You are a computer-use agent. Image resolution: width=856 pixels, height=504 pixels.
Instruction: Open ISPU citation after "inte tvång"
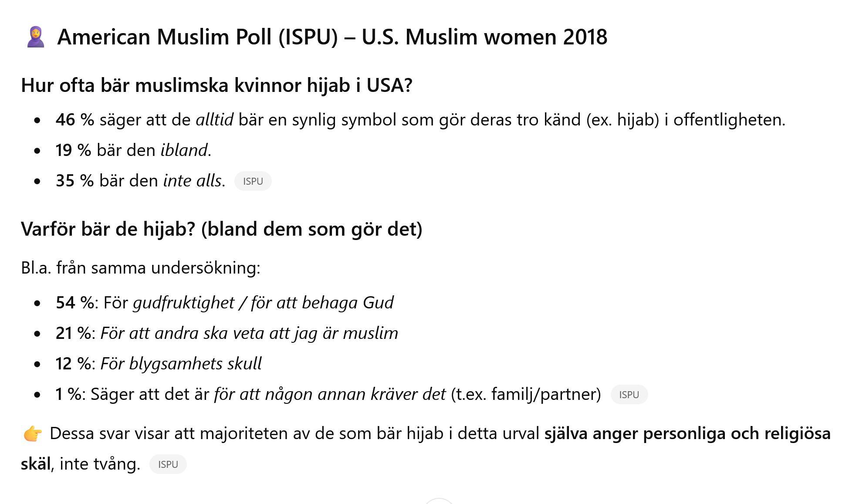168,464
